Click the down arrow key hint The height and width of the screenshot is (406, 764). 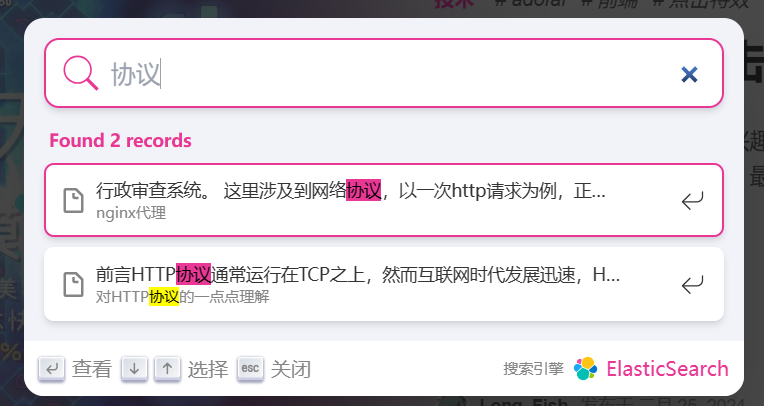(x=134, y=369)
